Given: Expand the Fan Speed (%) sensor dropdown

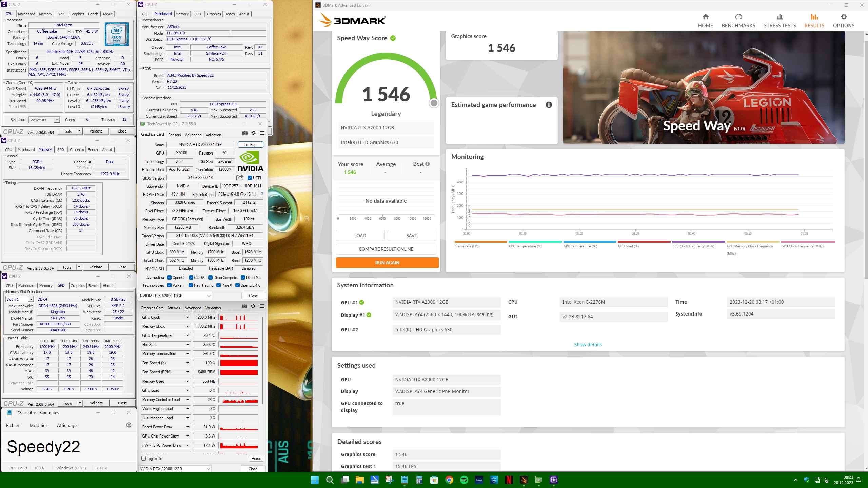Looking at the screenshot, I should tap(188, 363).
